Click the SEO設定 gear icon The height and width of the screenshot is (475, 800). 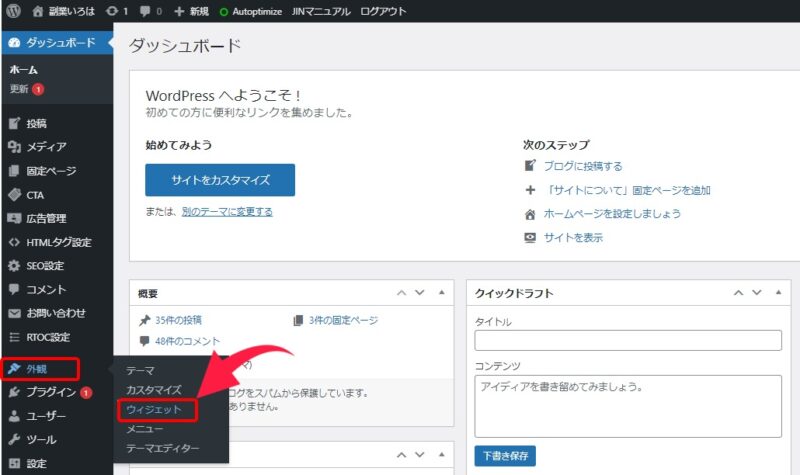point(14,266)
